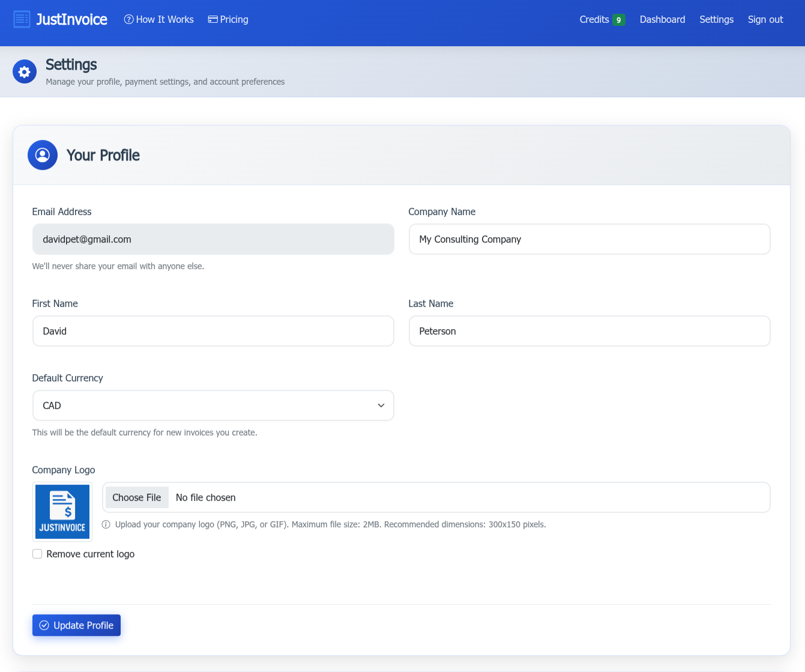Click the JustInvoice logo icon

(22, 19)
